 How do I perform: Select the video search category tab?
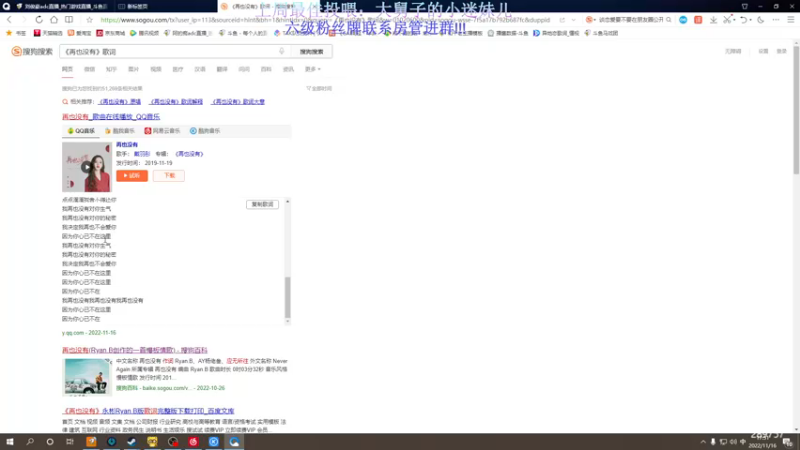[156, 69]
